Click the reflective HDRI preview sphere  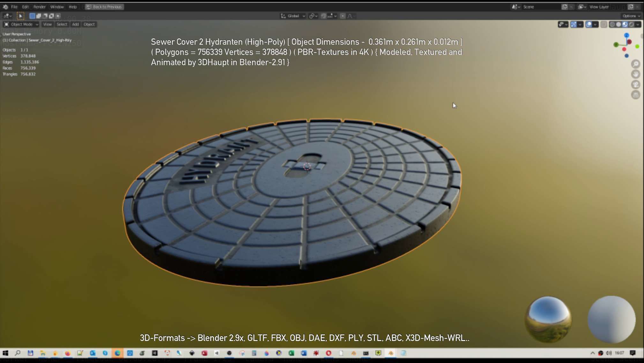(548, 320)
